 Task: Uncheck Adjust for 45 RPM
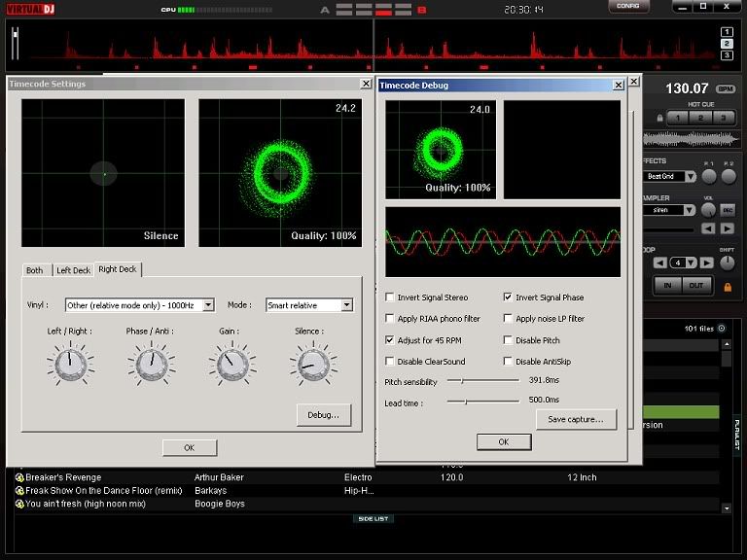[x=390, y=340]
